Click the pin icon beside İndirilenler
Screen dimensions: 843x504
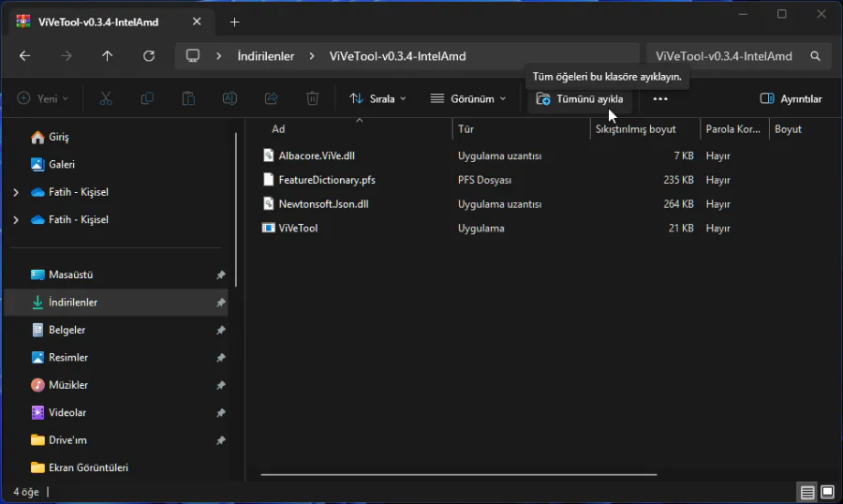pos(220,303)
